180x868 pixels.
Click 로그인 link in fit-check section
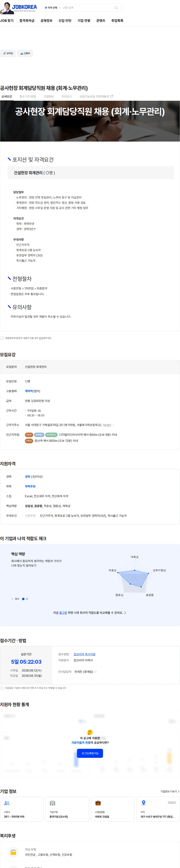[x=63, y=613]
